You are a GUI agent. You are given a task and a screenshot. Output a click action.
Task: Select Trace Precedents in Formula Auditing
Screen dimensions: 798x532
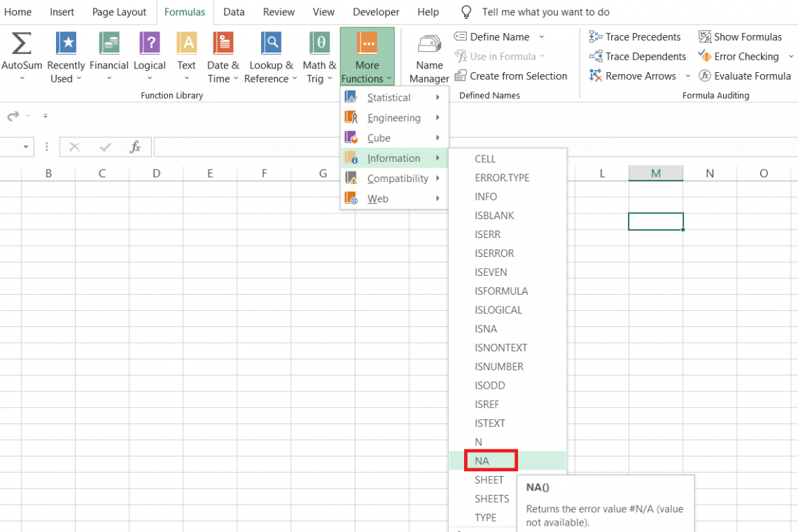point(635,36)
